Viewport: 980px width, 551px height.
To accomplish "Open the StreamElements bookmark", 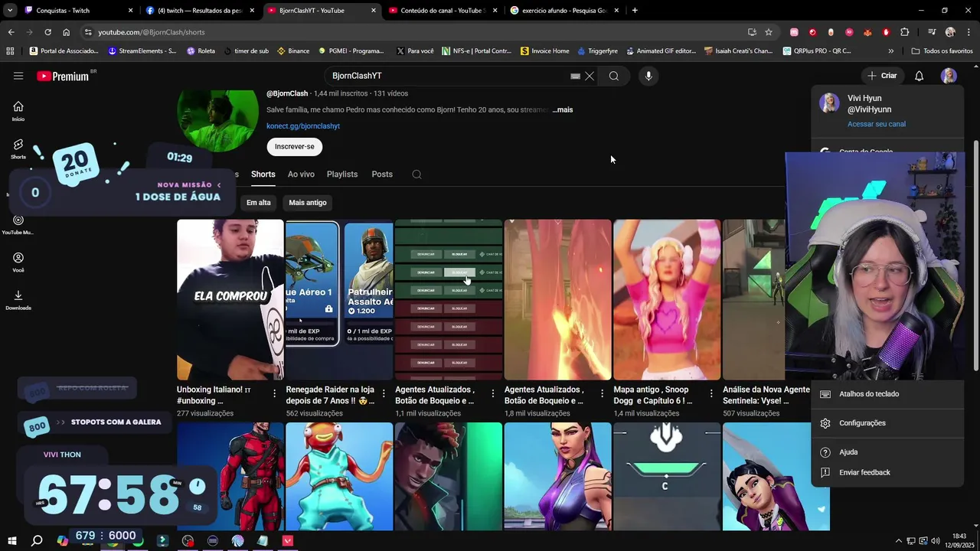I will click(x=142, y=51).
